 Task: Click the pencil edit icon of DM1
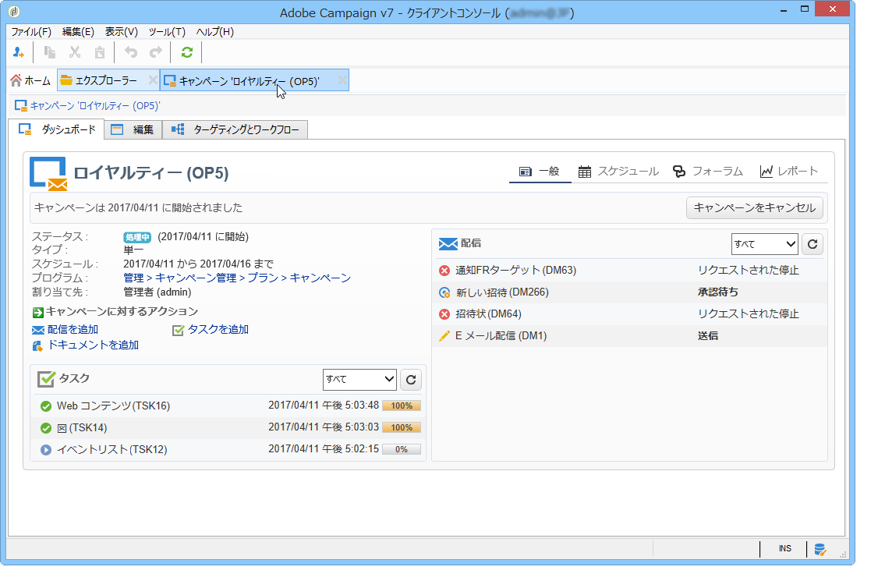(x=444, y=336)
